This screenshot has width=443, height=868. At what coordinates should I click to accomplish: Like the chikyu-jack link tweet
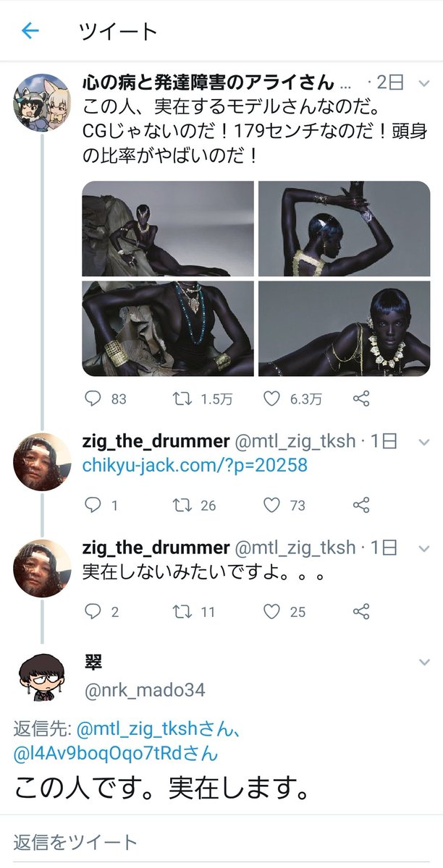point(271,506)
